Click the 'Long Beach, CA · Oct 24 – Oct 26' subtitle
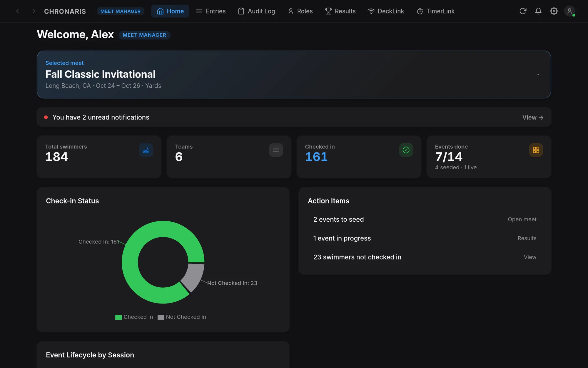 (x=103, y=86)
